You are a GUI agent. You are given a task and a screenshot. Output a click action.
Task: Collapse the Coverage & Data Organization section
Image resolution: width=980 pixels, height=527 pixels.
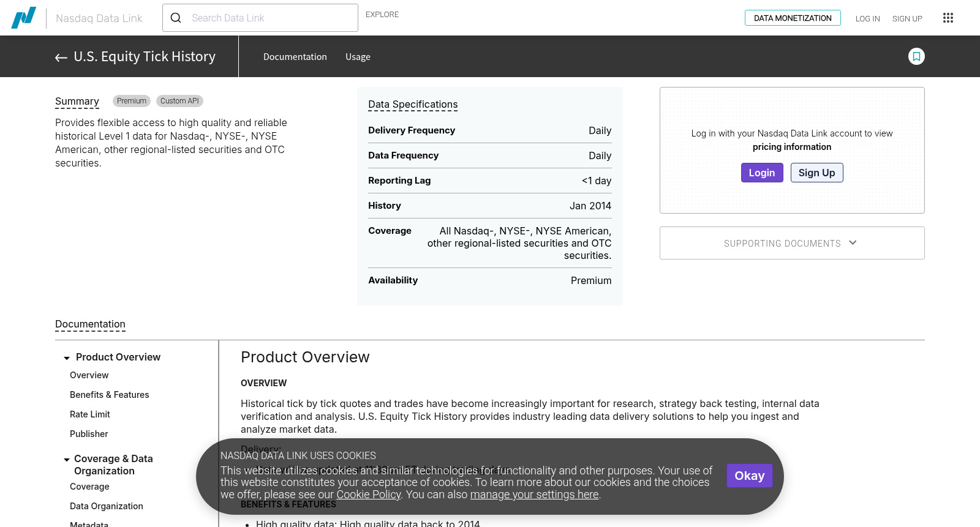(67, 460)
